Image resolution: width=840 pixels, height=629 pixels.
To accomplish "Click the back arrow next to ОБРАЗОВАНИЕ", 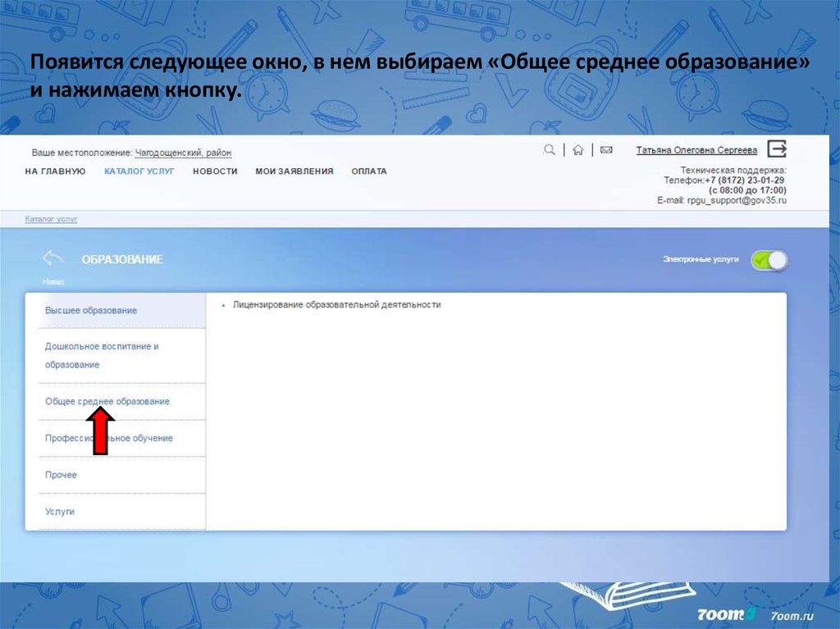I will coord(52,258).
